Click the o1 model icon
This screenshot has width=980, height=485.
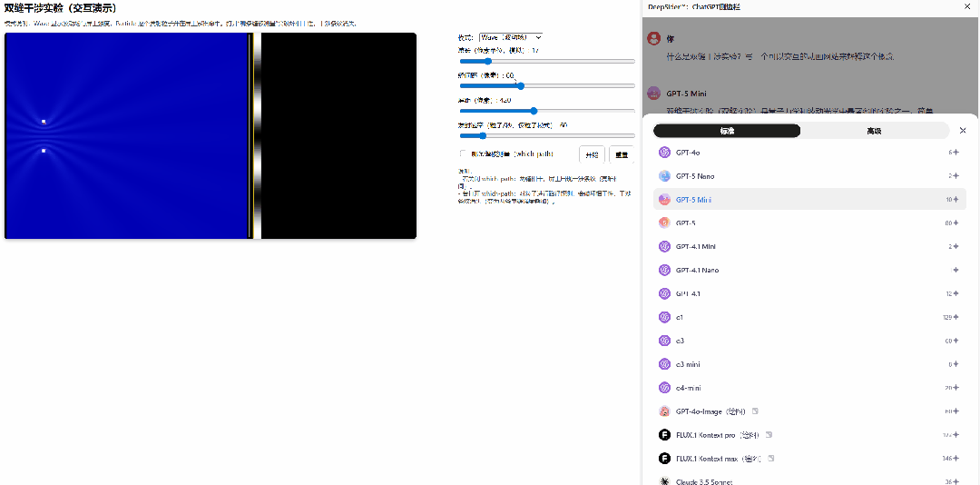pos(664,317)
